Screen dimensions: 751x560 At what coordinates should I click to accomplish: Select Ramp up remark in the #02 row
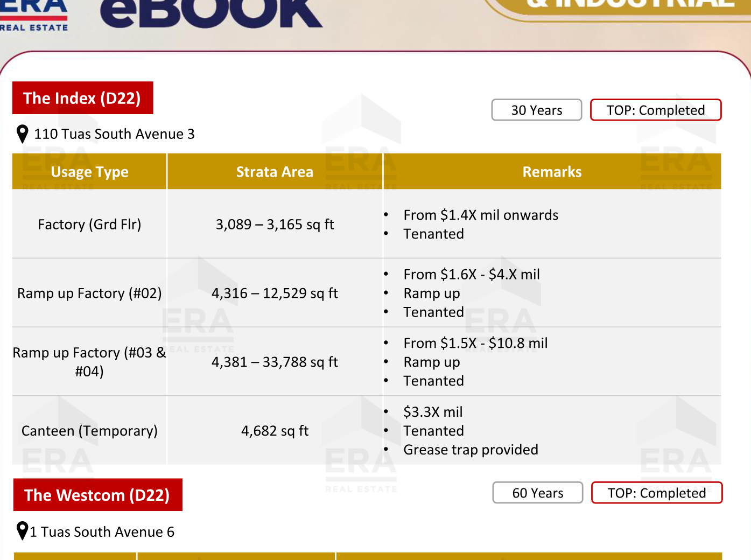(x=432, y=293)
